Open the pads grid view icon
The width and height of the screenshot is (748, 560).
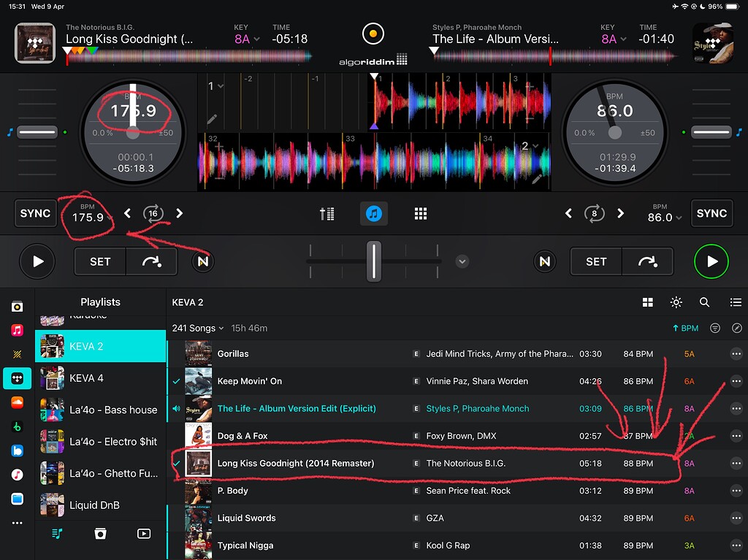(x=420, y=213)
